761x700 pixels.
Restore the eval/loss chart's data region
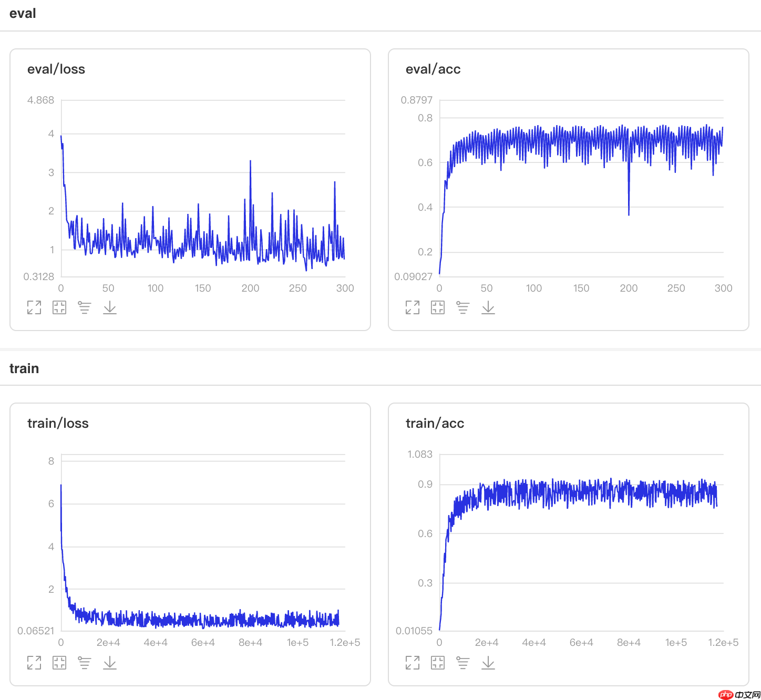59,307
